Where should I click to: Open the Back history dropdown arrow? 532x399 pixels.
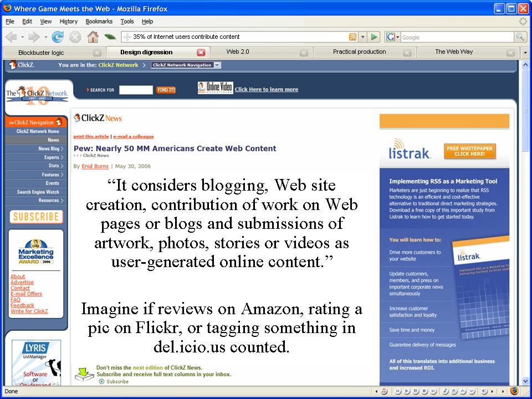click(22, 37)
